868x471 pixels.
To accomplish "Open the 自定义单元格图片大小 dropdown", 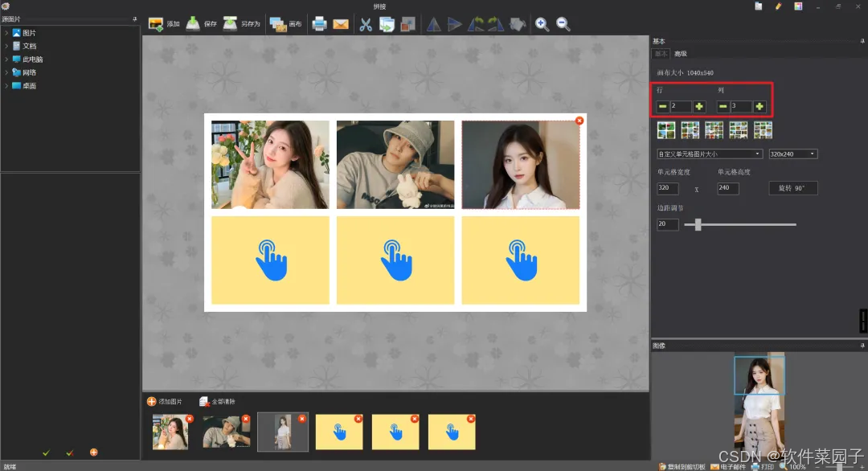I will pos(710,154).
